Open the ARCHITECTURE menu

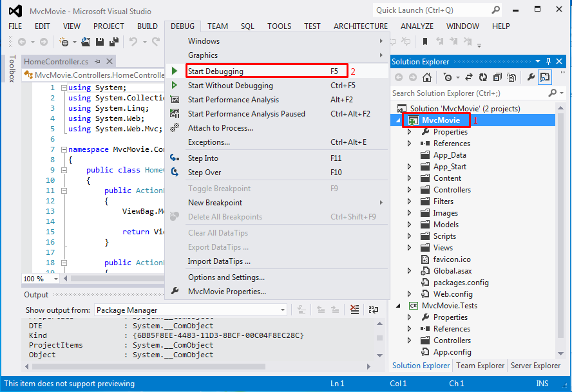point(361,26)
